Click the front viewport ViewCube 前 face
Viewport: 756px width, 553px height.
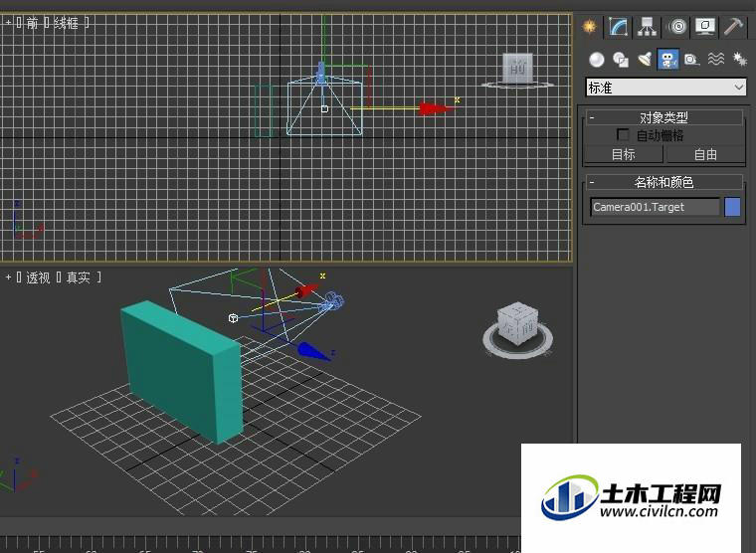518,68
